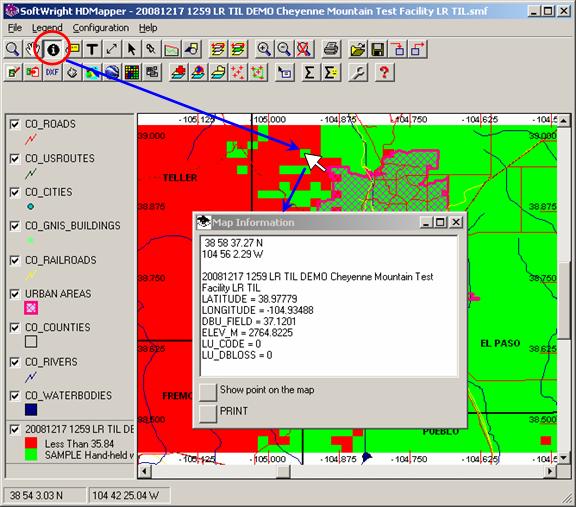Open the Help menu

pos(148,28)
